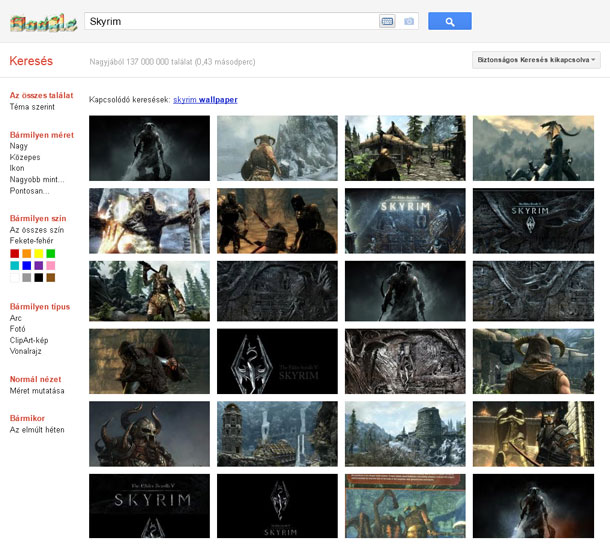This screenshot has height=545, width=610.
Task: Click the blue magnifier search button
Action: [450, 21]
